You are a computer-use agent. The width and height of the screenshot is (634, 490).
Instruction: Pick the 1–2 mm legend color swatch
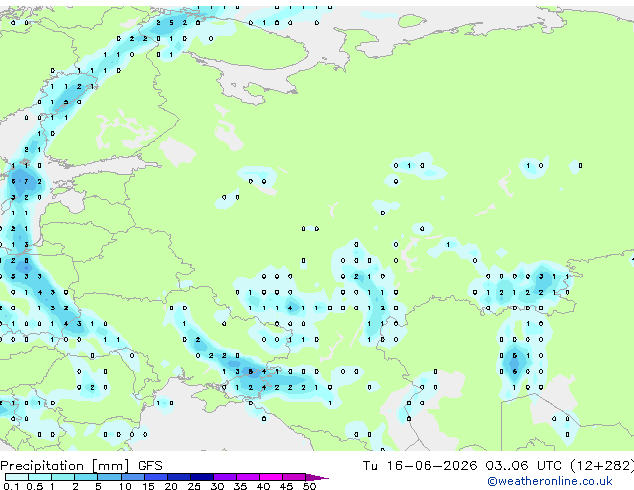point(63,477)
